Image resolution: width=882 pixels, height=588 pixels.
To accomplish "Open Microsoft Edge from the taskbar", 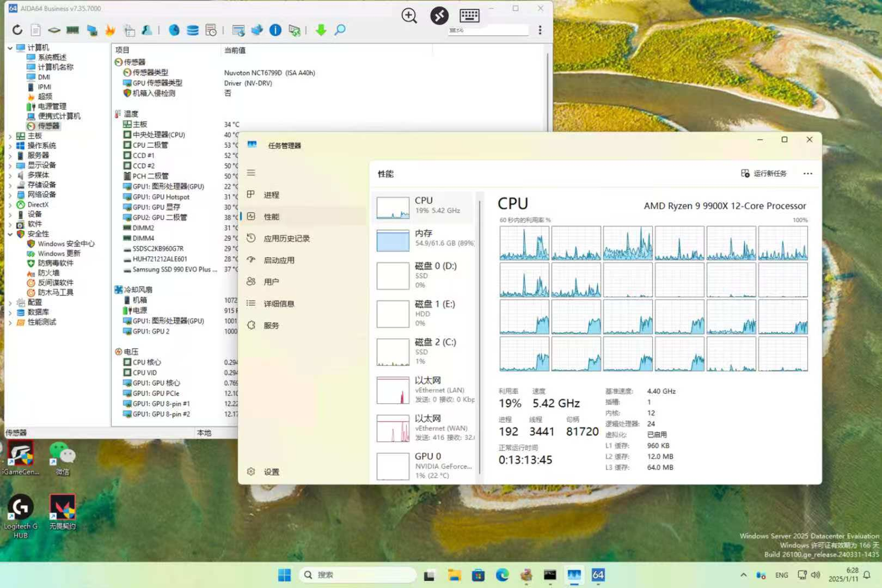I will coord(502,575).
